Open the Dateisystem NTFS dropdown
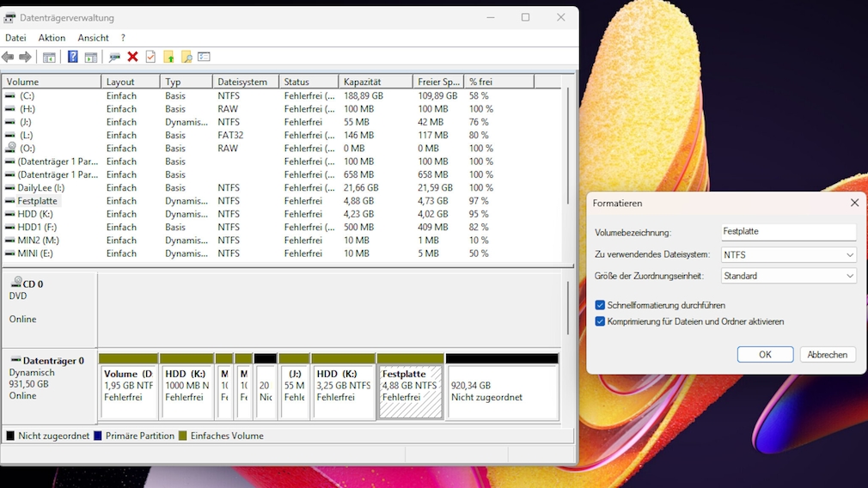The image size is (868, 488). pos(788,254)
